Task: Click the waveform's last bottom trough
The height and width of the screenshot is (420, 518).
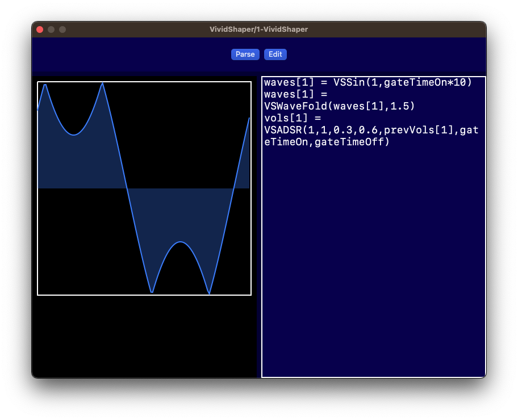Action: (210, 293)
